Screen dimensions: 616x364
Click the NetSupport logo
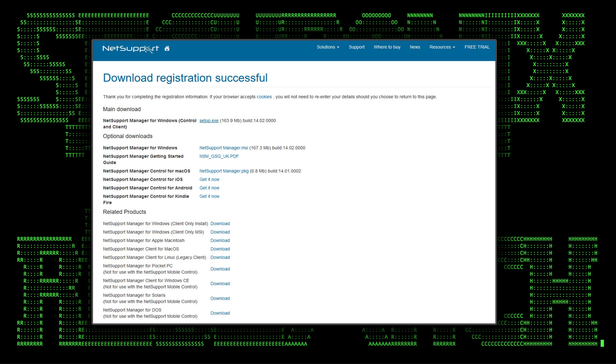click(131, 48)
